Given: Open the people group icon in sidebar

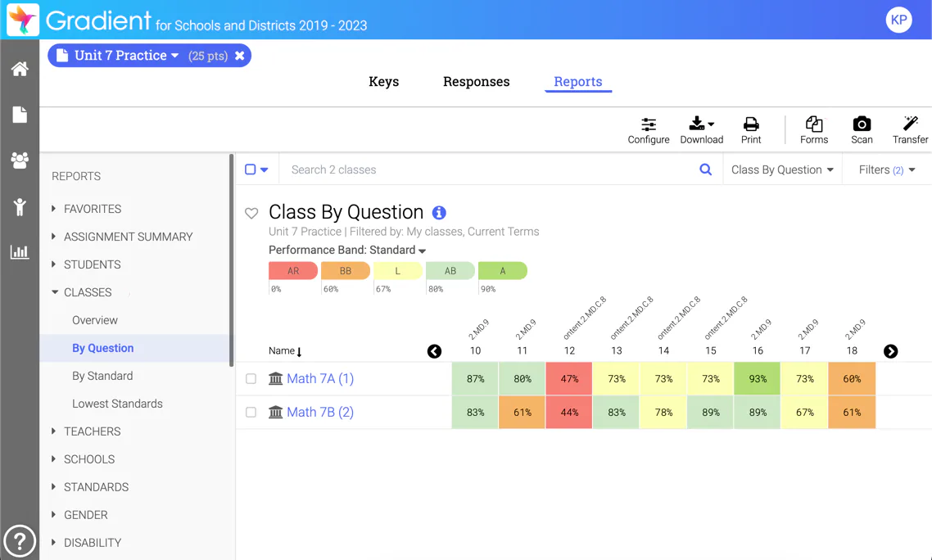Looking at the screenshot, I should click(x=20, y=160).
